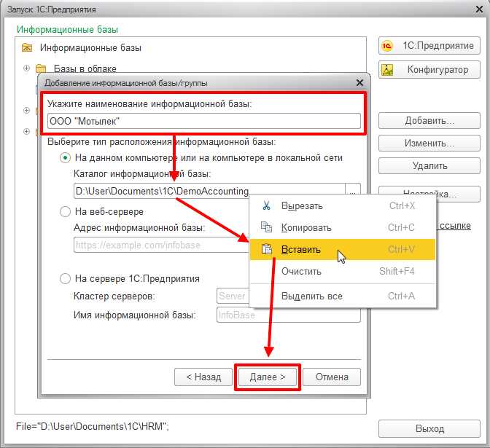This screenshot has width=490, height=448.
Task: Close the Добавление информационной базы dialog
Action: (x=359, y=83)
